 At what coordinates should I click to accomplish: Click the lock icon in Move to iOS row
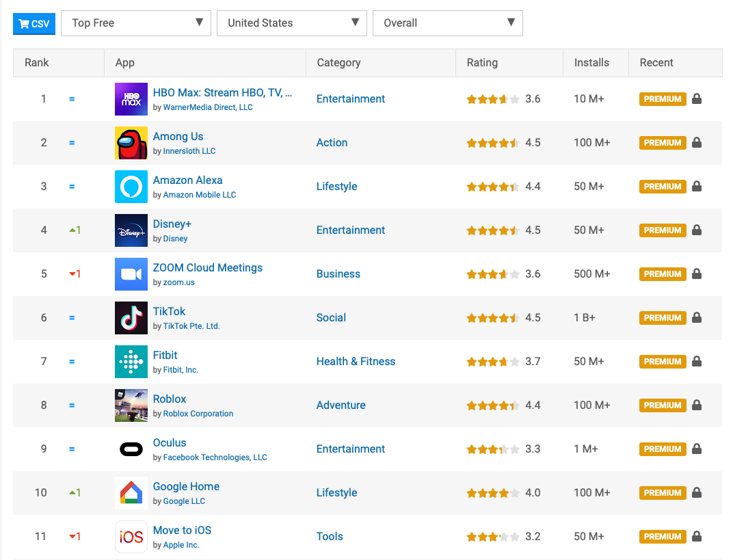[697, 536]
